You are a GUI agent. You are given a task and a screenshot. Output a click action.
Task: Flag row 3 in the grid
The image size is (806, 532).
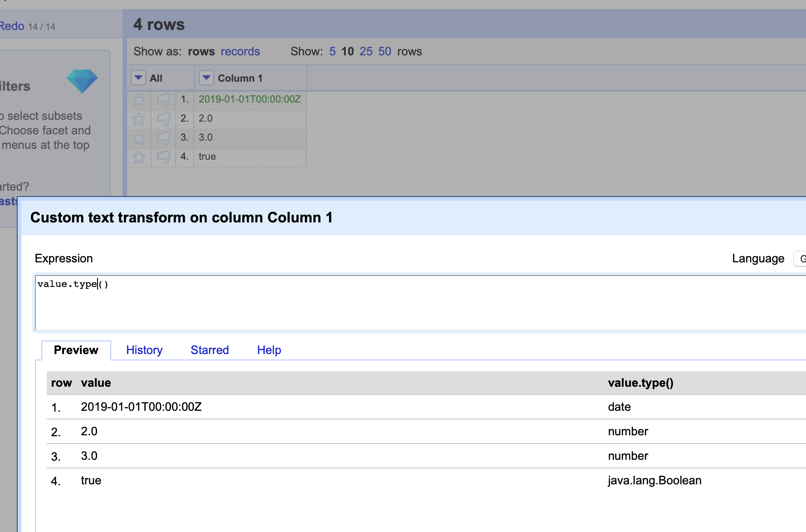pyautogui.click(x=163, y=138)
